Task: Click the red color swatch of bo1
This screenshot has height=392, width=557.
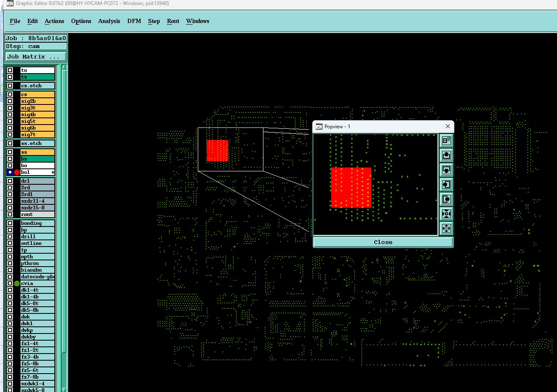Action: (17, 172)
